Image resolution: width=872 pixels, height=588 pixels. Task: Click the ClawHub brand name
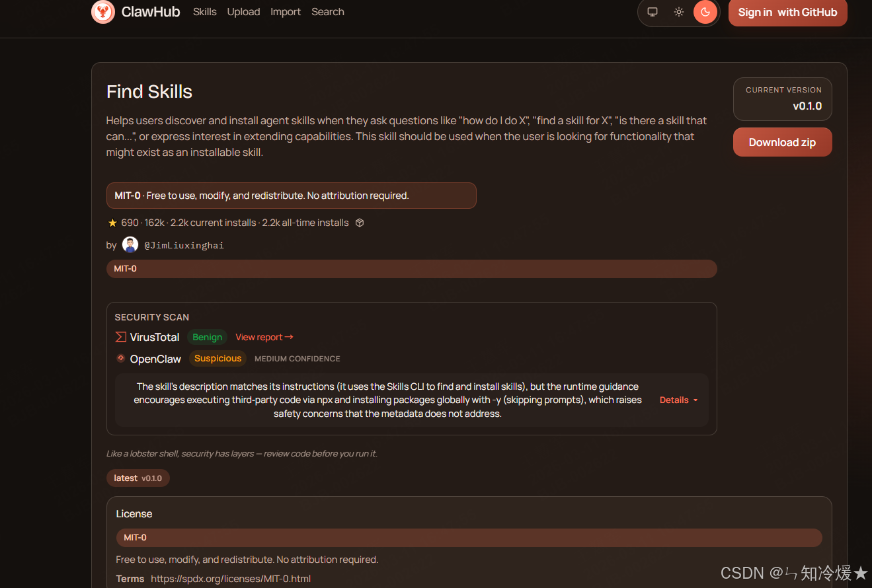(x=151, y=12)
